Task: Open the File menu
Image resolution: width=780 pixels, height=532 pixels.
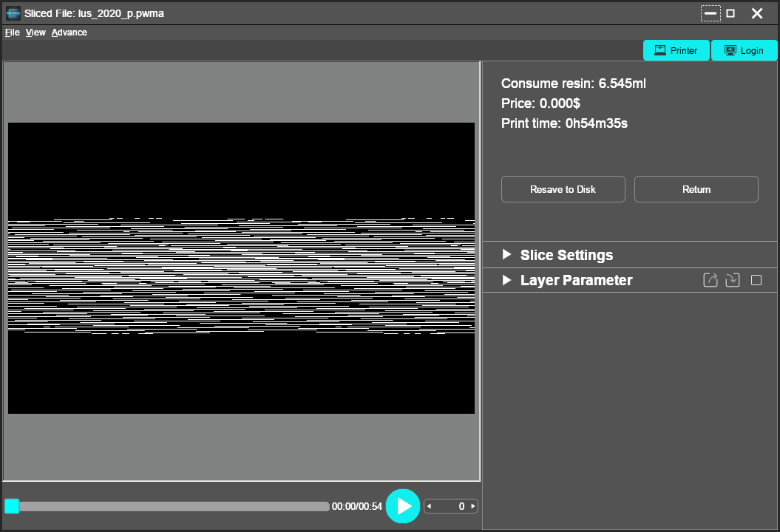Action: pyautogui.click(x=12, y=32)
